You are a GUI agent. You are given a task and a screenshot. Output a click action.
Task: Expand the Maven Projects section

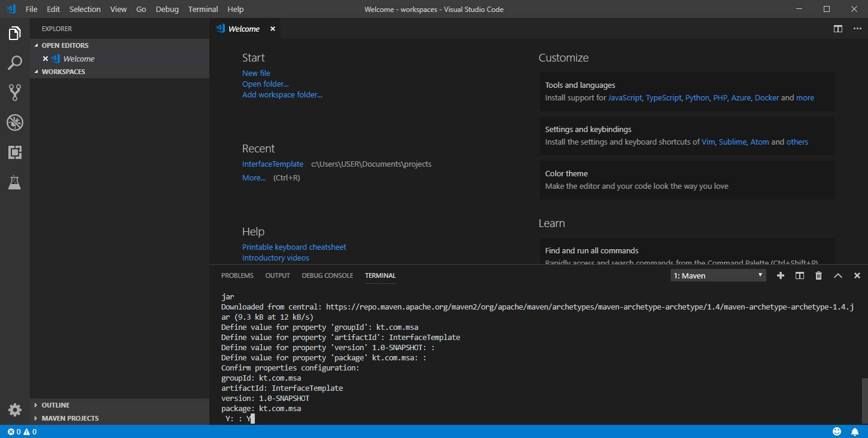click(x=120, y=418)
